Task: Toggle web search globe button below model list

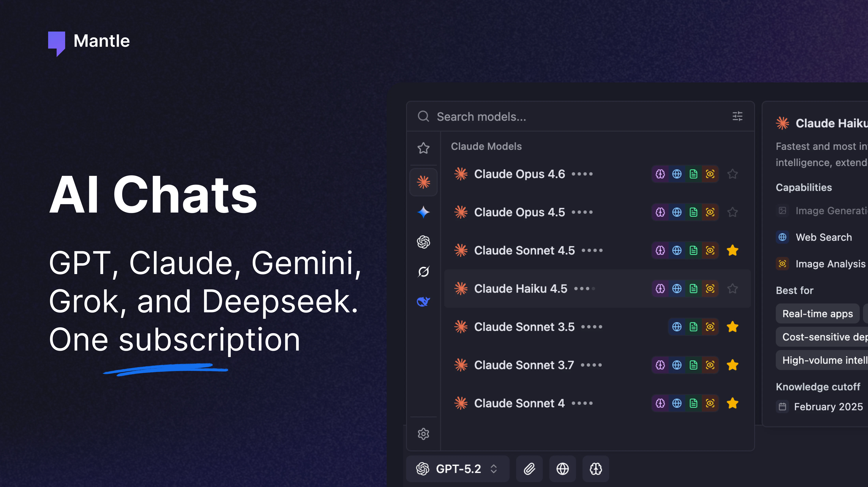Action: click(x=562, y=469)
